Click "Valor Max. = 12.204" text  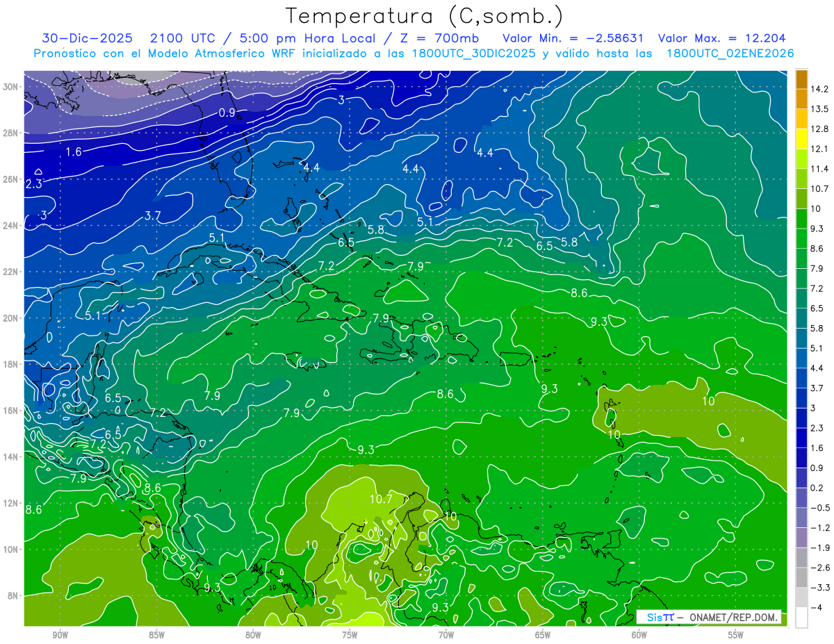[x=721, y=38]
